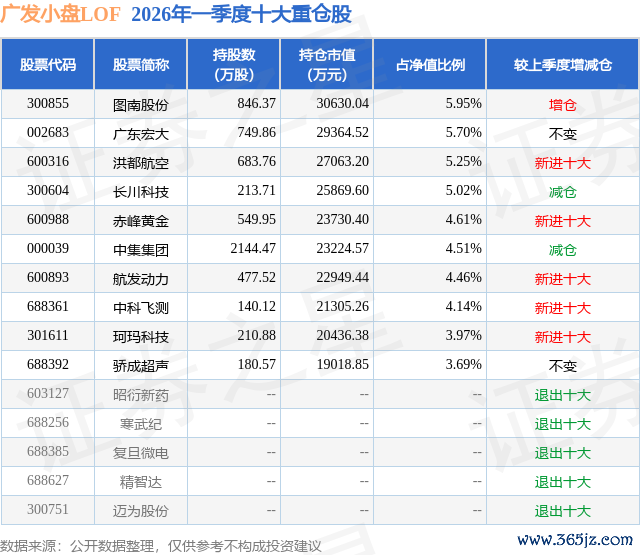Select stock name 精智达
The image size is (640, 555).
tap(141, 482)
